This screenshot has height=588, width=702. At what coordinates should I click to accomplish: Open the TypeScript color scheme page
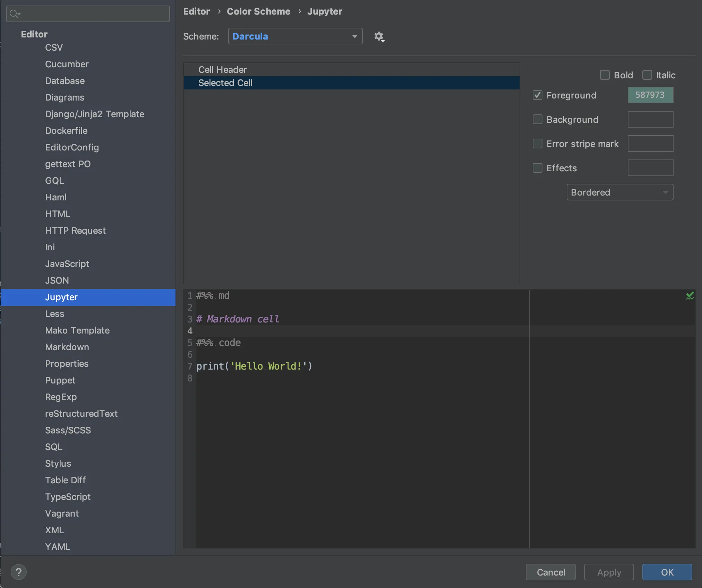pos(68,497)
